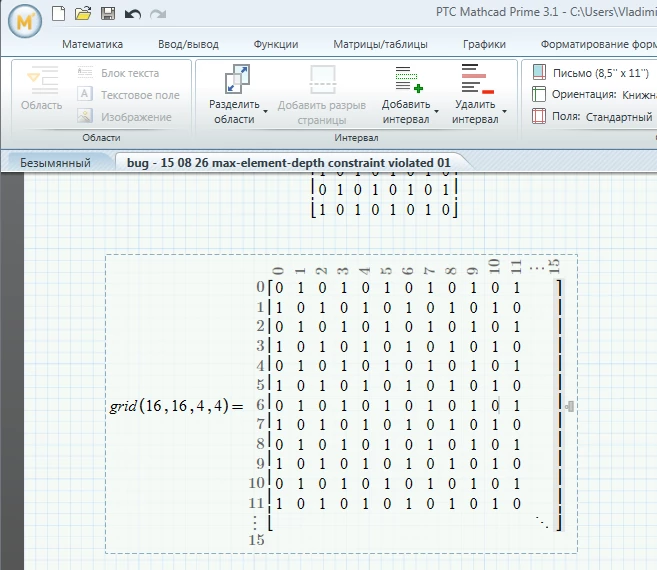
Task: Create a new worksheet with New icon
Action: click(x=58, y=13)
